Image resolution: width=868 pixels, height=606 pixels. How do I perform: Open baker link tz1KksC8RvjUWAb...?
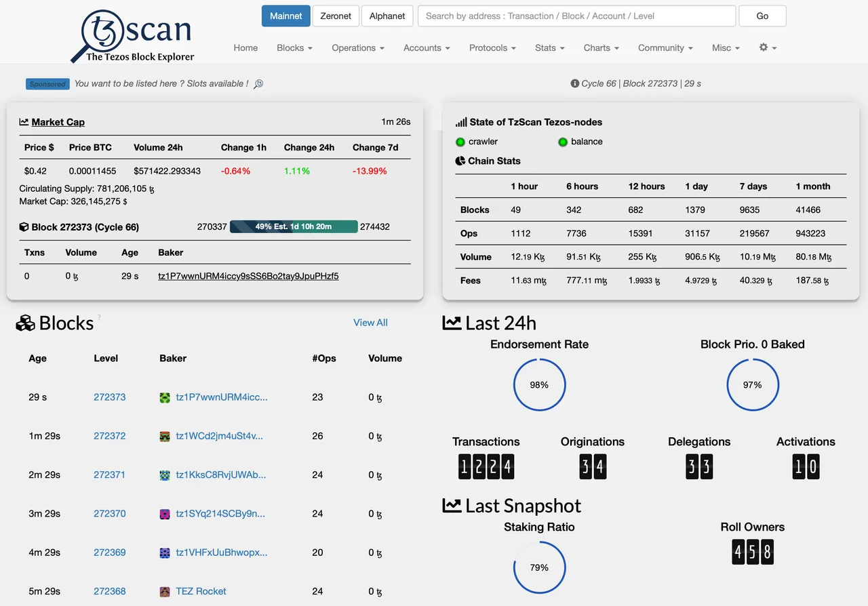click(x=221, y=474)
